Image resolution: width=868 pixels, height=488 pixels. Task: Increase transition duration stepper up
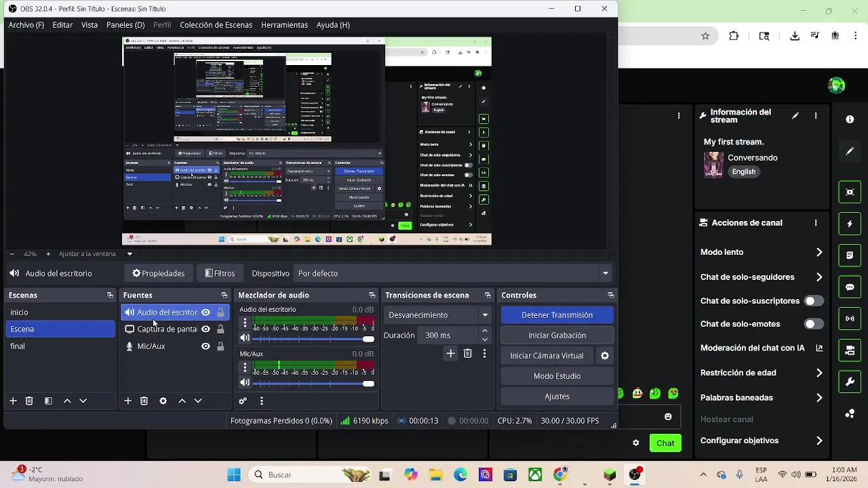tap(485, 331)
